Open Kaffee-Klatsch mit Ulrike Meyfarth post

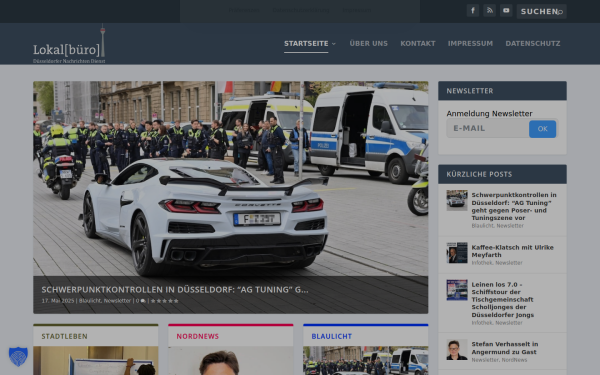pos(512,251)
